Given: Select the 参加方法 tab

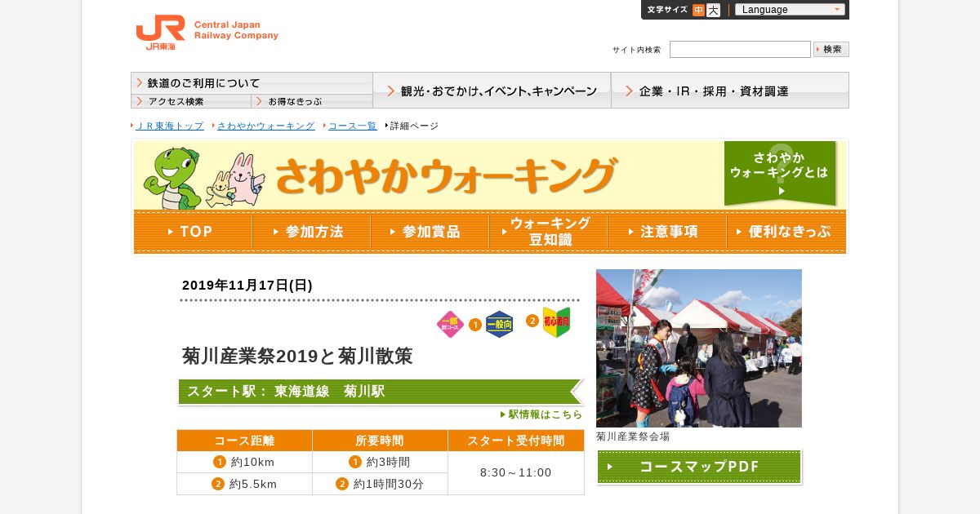Looking at the screenshot, I should pyautogui.click(x=311, y=232).
